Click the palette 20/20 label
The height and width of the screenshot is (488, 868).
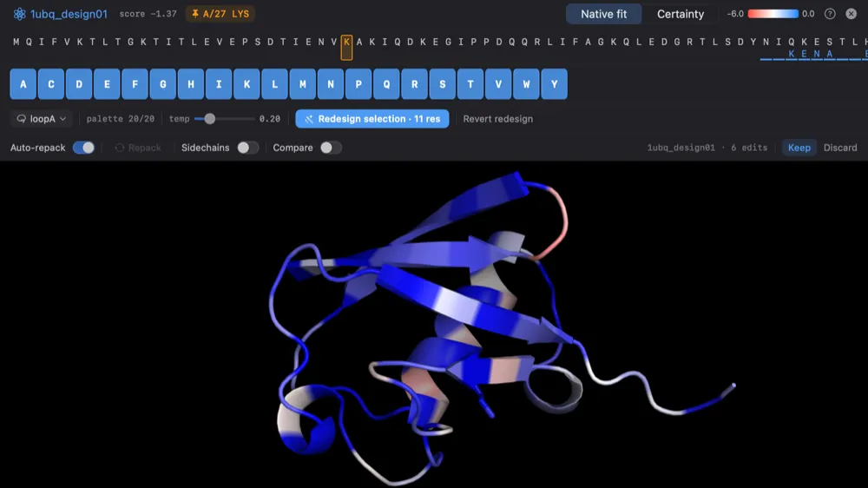click(x=120, y=119)
